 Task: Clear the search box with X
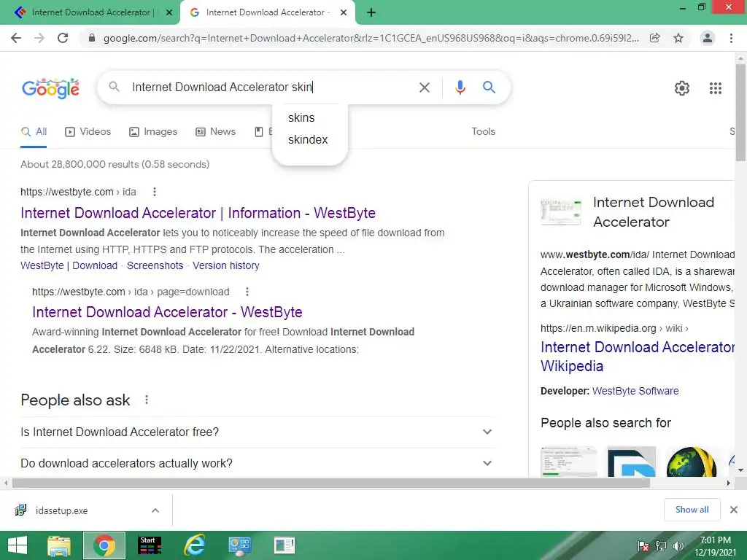pos(424,87)
